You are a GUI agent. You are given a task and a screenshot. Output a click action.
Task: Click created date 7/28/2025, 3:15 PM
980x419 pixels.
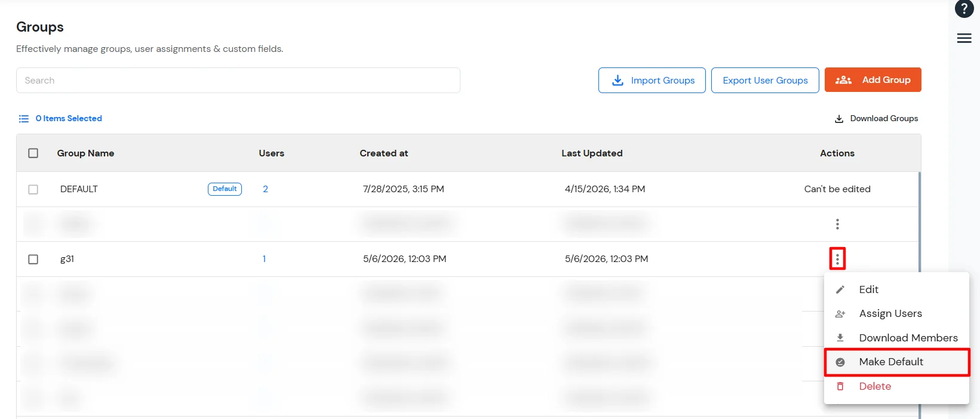click(x=404, y=189)
